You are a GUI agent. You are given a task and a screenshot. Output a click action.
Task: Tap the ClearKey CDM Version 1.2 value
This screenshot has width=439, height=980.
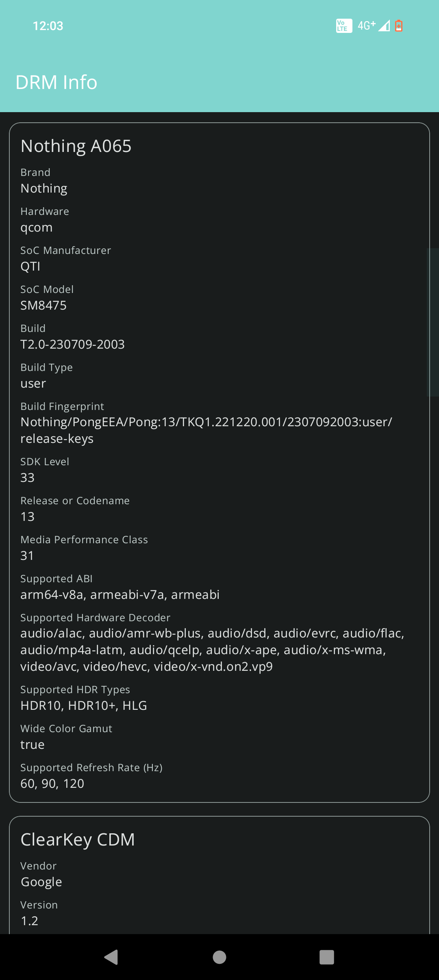[29, 921]
